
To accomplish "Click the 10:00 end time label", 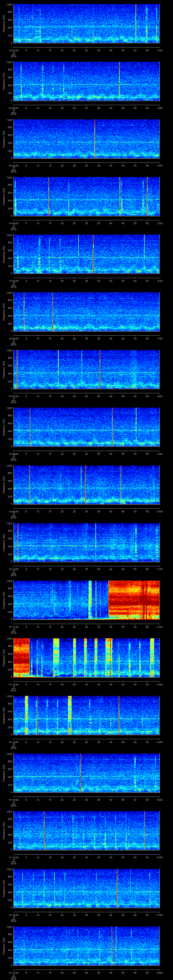I will click(159, 511).
